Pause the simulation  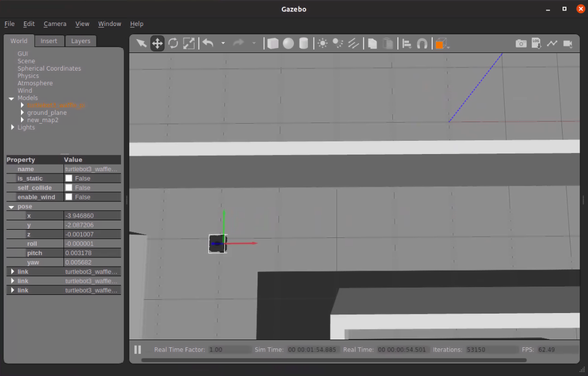[138, 349]
